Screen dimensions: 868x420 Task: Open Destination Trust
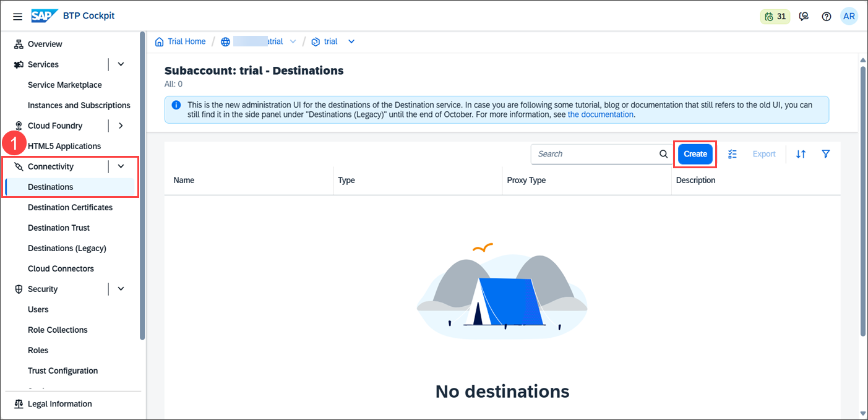click(59, 228)
